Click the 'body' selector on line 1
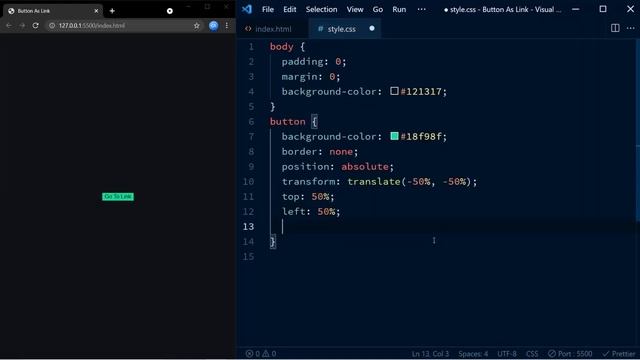 click(x=282, y=47)
